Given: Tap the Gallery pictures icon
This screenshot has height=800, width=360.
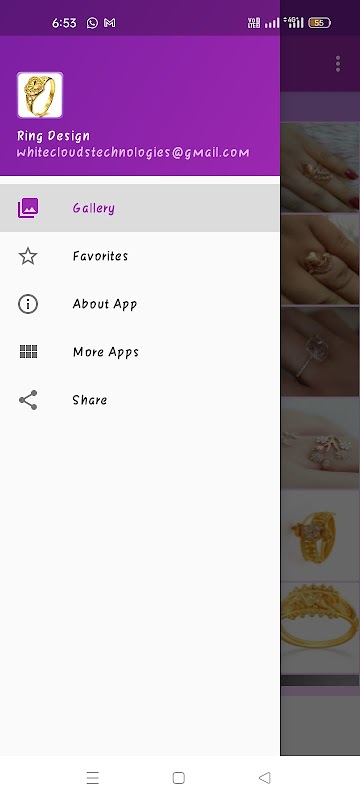Looking at the screenshot, I should [28, 208].
